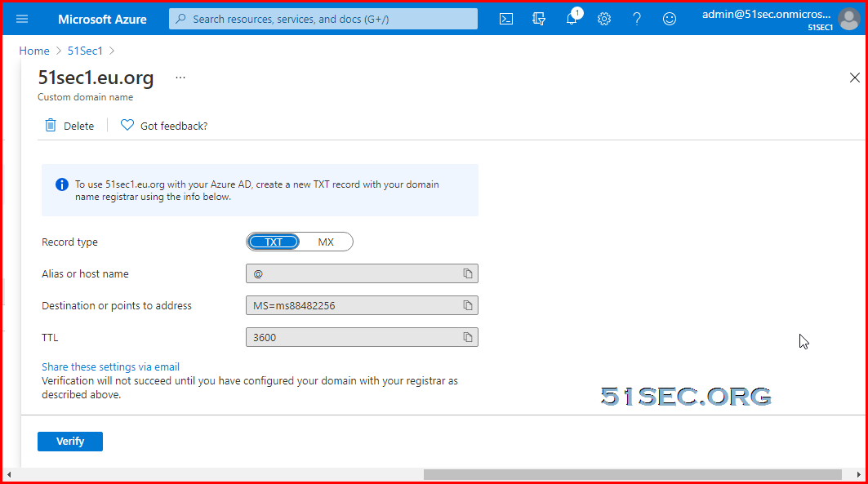Click the Delete trash can icon
The height and width of the screenshot is (484, 868).
tap(51, 126)
